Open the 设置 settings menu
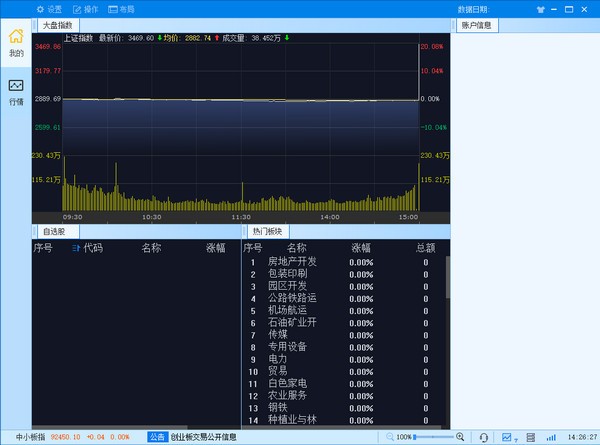Screen dimensions: 600x445 tap(48, 8)
